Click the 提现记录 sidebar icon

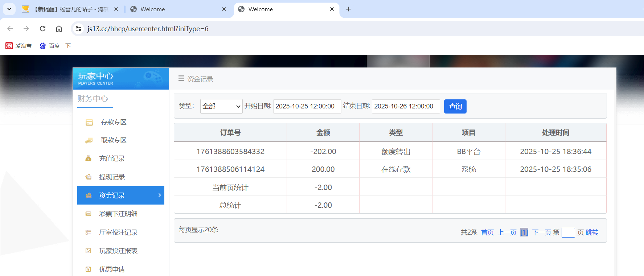click(88, 177)
